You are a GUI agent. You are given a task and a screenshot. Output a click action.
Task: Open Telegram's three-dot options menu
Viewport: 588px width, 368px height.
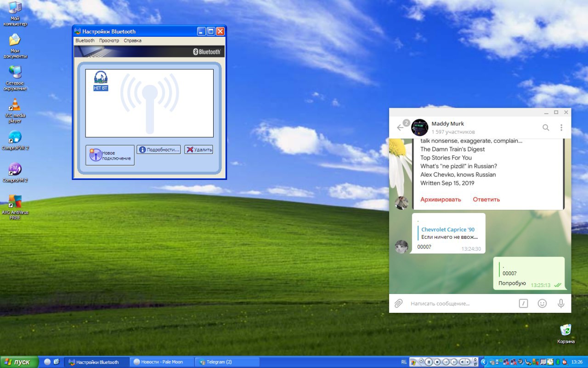point(561,127)
